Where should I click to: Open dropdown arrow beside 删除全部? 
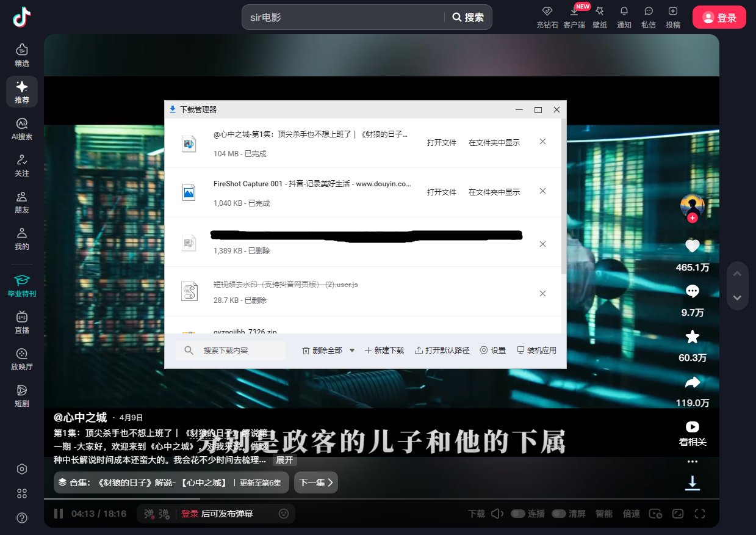tap(352, 351)
